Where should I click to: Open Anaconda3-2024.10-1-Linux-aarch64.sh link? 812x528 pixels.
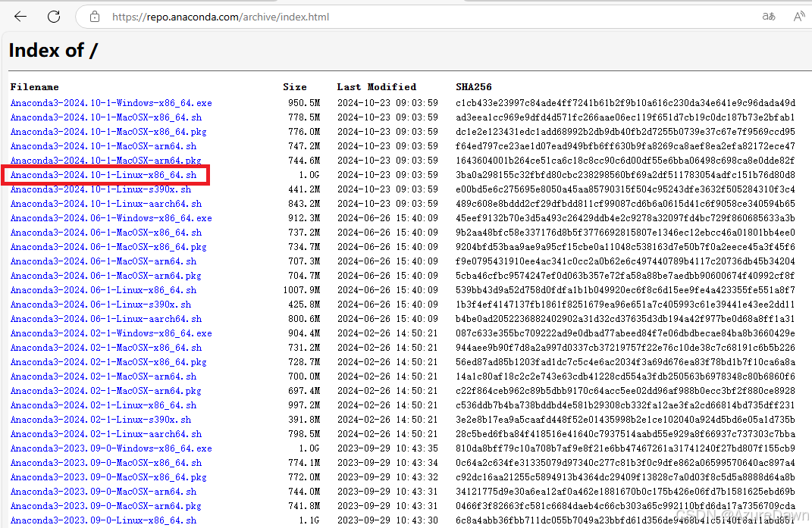106,204
